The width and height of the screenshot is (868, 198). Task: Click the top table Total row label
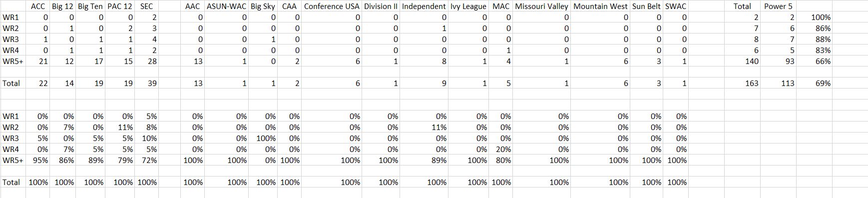[x=11, y=83]
